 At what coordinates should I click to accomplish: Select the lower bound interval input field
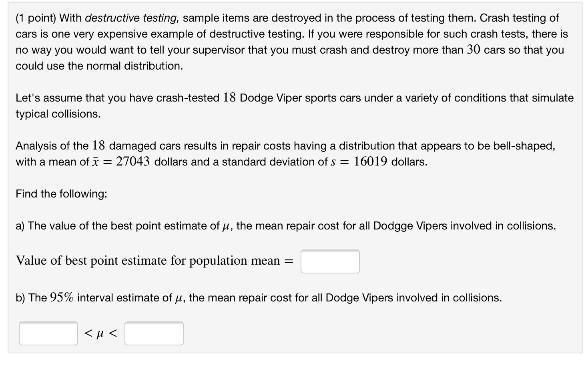click(48, 333)
